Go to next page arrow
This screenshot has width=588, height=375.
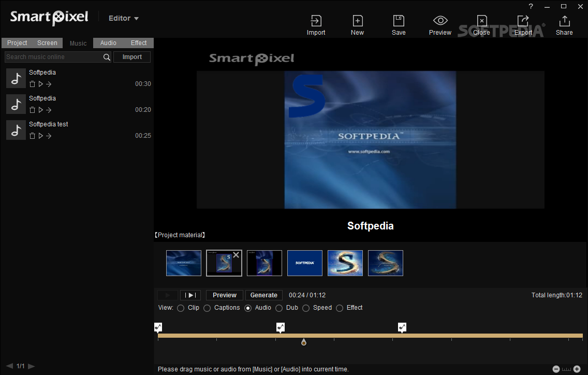tap(32, 366)
